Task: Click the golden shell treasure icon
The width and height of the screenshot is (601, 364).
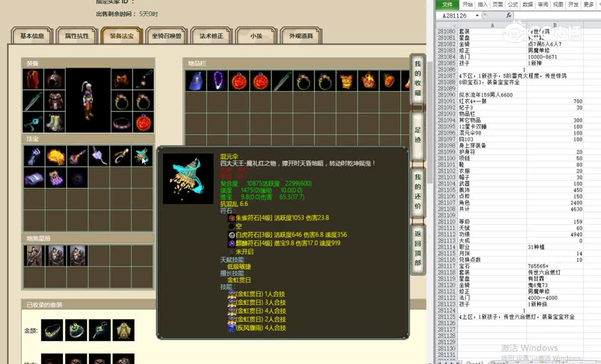Action: 56,156
